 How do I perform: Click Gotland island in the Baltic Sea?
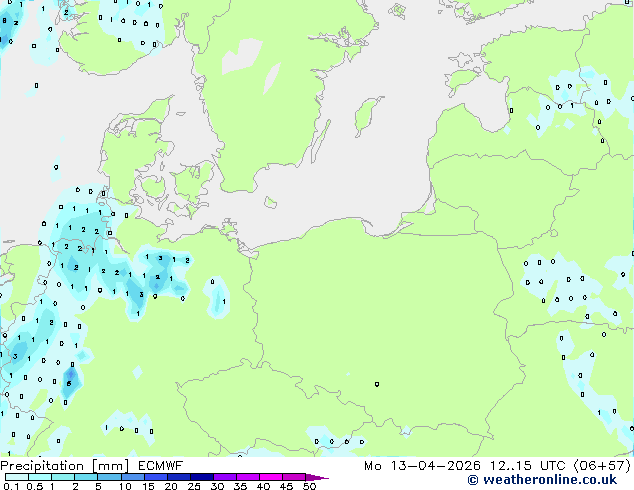[x=367, y=115]
